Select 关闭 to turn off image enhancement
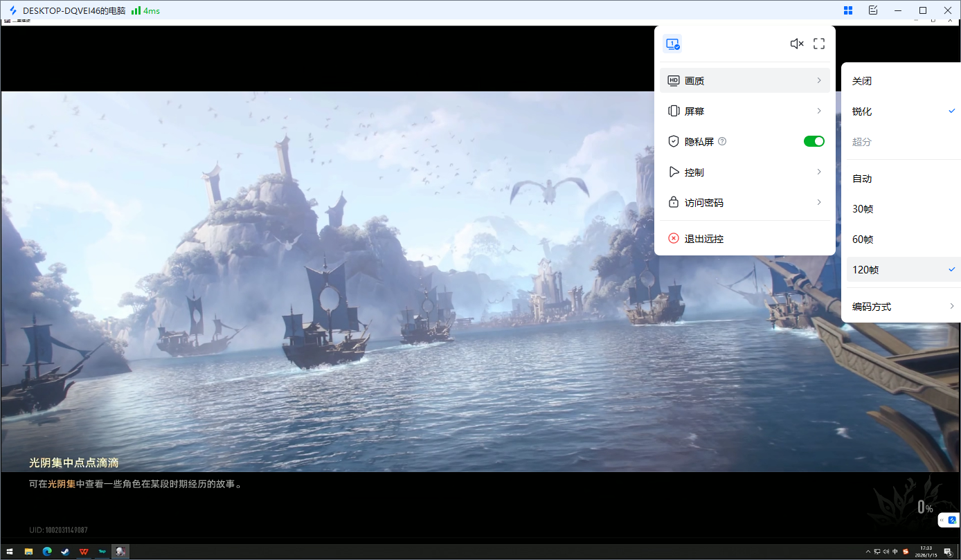This screenshot has height=560, width=961. pyautogui.click(x=862, y=81)
